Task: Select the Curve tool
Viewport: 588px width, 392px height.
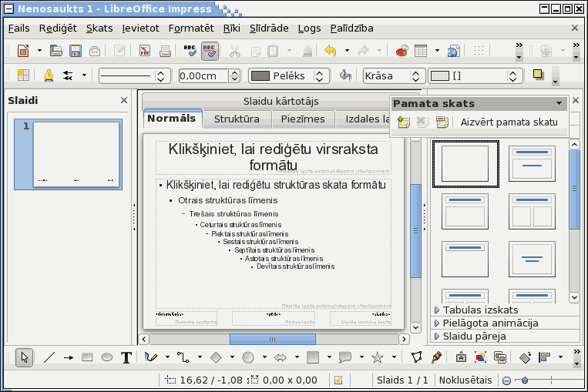Action: click(x=151, y=357)
